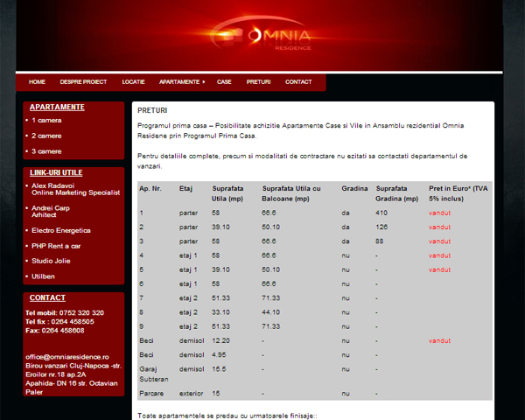Click the vandut status for apartment 1
Screen dimensions: 525x420
coord(440,213)
